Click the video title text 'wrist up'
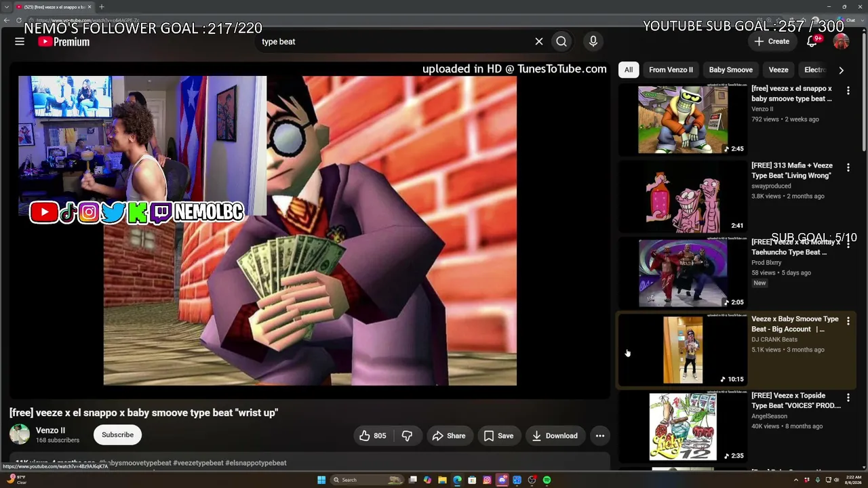This screenshot has width=868, height=488. (257, 412)
